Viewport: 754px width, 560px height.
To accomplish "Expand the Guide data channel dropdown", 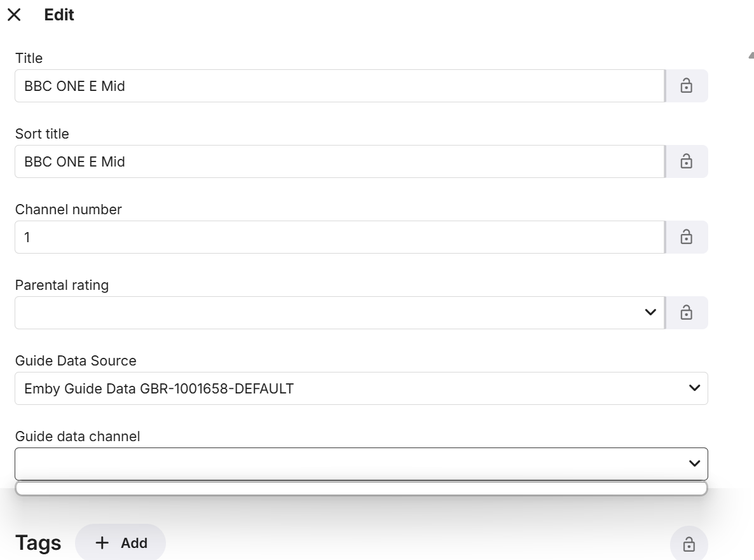I will [x=361, y=463].
